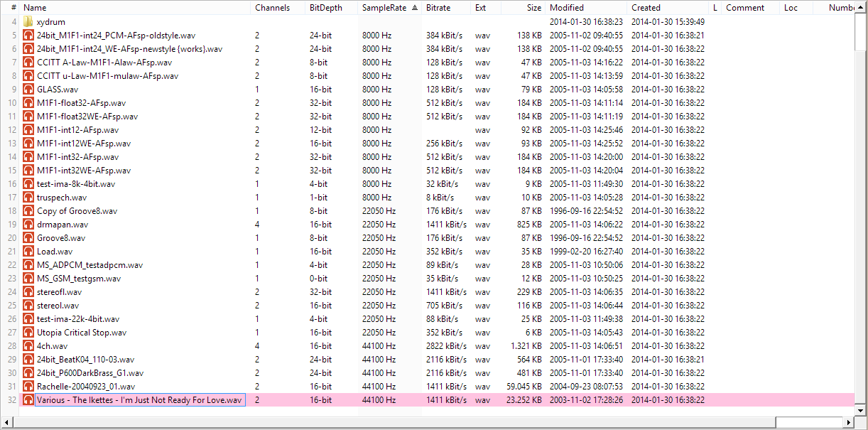The height and width of the screenshot is (430, 868).
Task: Open the xydrum folder icon
Action: [28, 21]
